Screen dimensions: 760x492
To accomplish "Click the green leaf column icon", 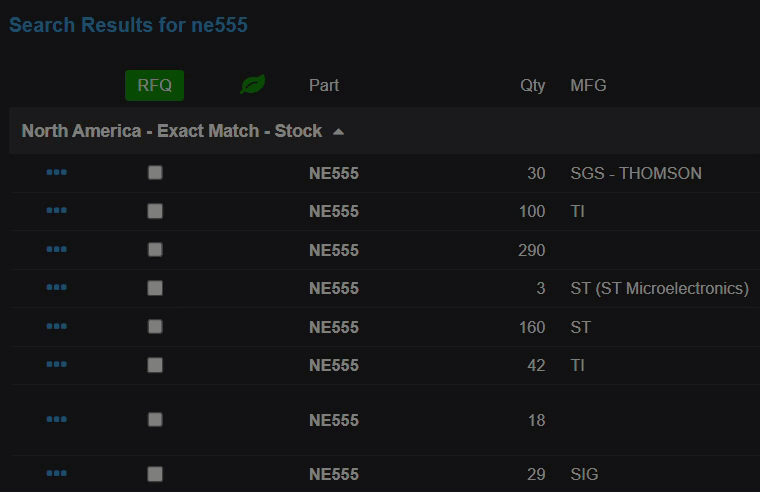I will coord(252,85).
